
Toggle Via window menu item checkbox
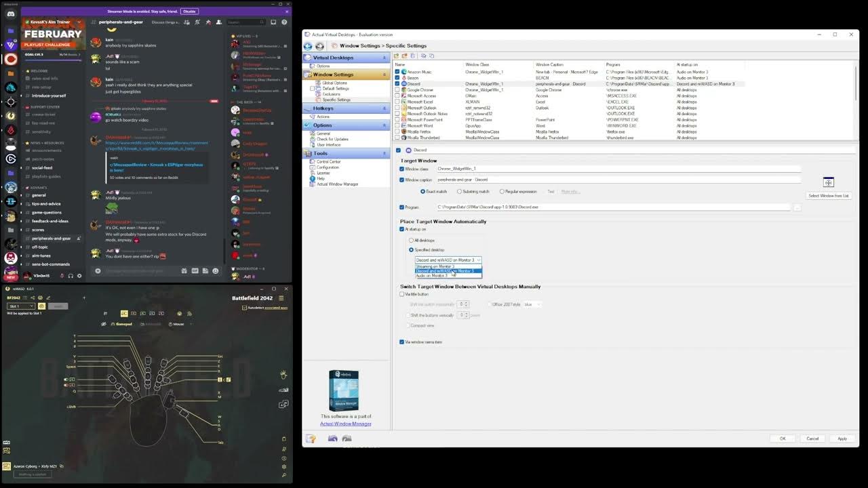pyautogui.click(x=401, y=342)
